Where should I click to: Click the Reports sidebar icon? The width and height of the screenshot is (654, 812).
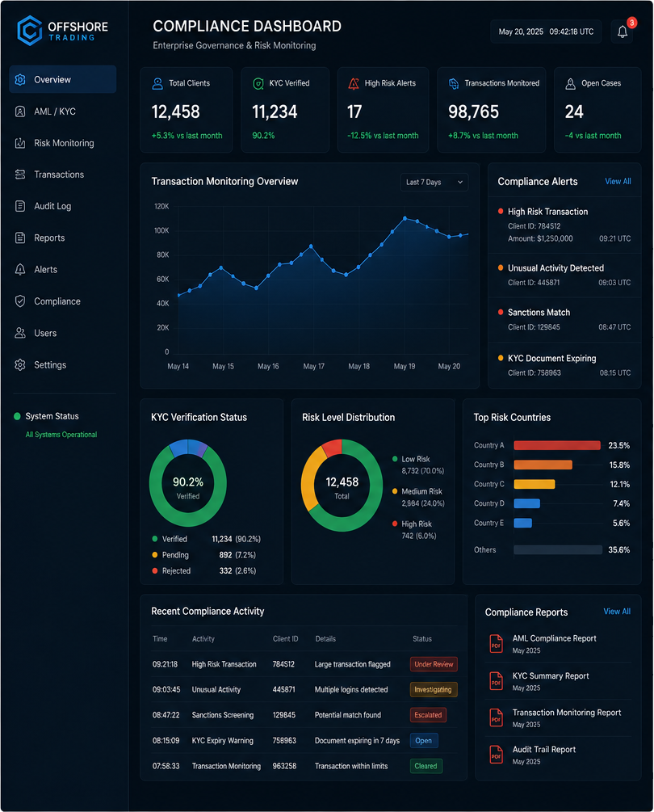tap(20, 238)
